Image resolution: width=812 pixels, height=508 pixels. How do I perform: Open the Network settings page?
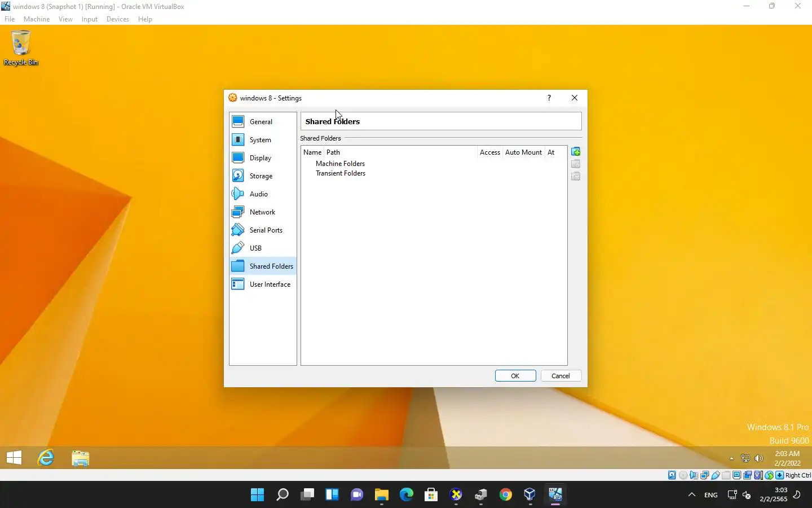tap(263, 212)
